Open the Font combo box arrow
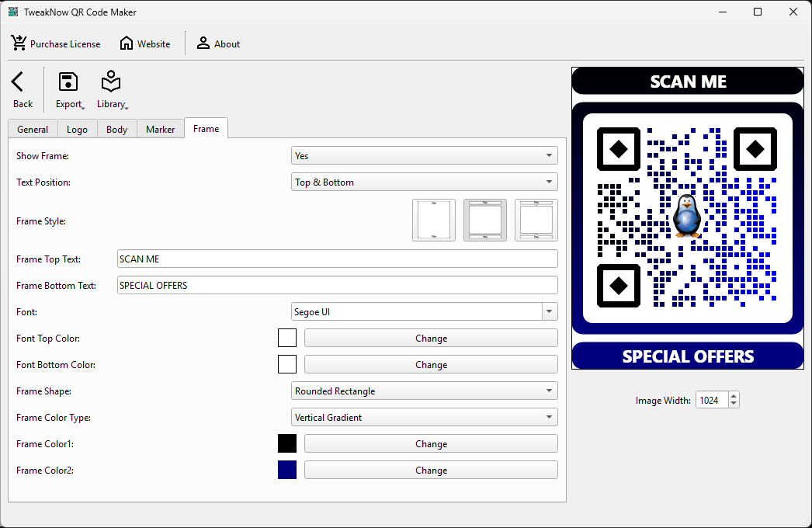Viewport: 812px width, 528px height. coord(550,311)
